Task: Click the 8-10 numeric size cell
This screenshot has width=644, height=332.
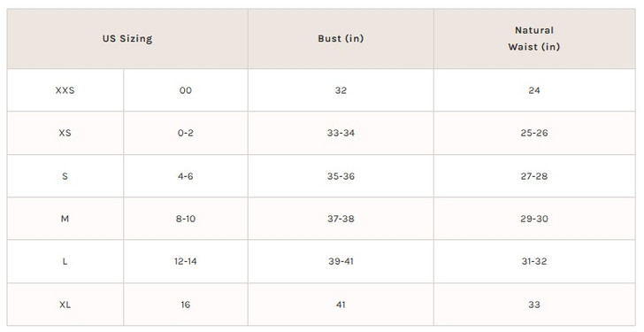Action: click(x=186, y=219)
